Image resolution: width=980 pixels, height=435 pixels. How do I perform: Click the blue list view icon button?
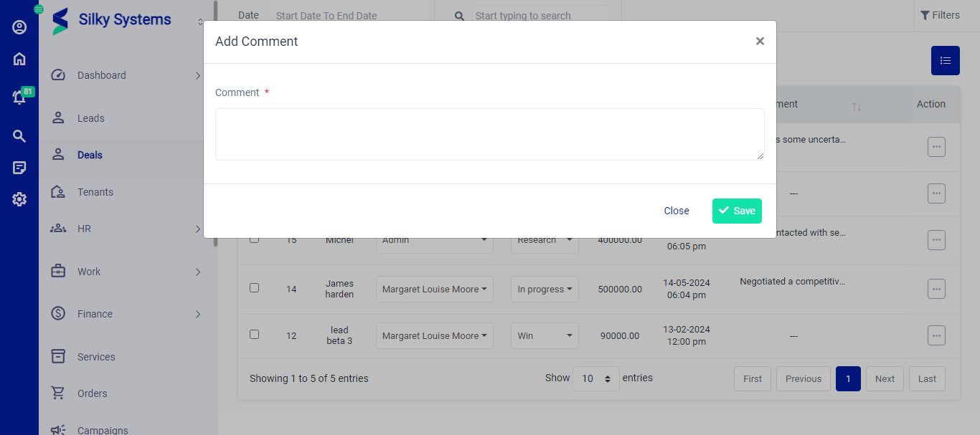945,61
